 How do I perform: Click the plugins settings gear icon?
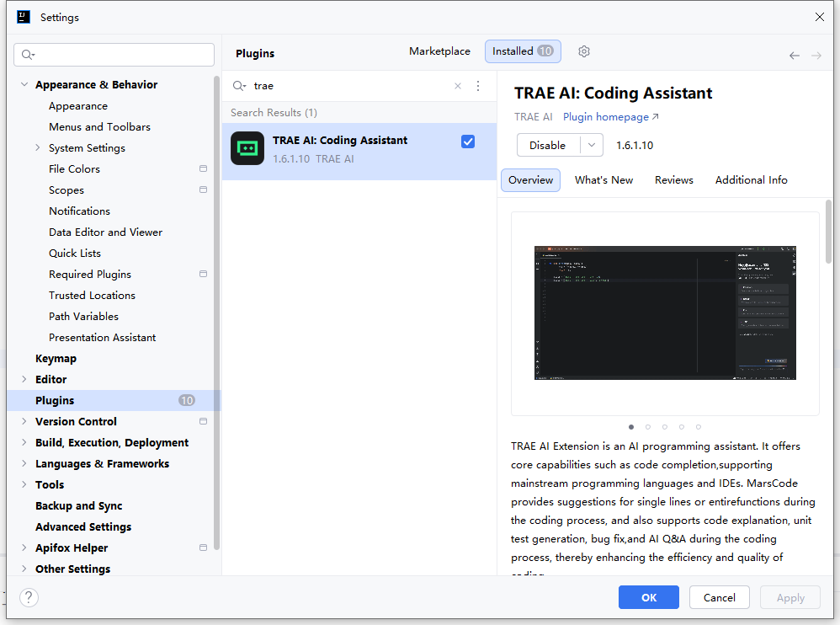584,51
